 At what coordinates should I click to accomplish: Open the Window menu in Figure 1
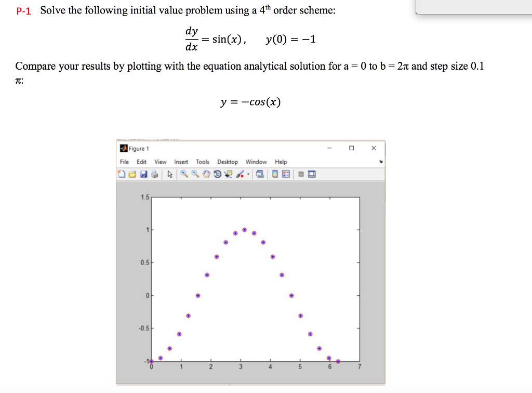(x=256, y=162)
